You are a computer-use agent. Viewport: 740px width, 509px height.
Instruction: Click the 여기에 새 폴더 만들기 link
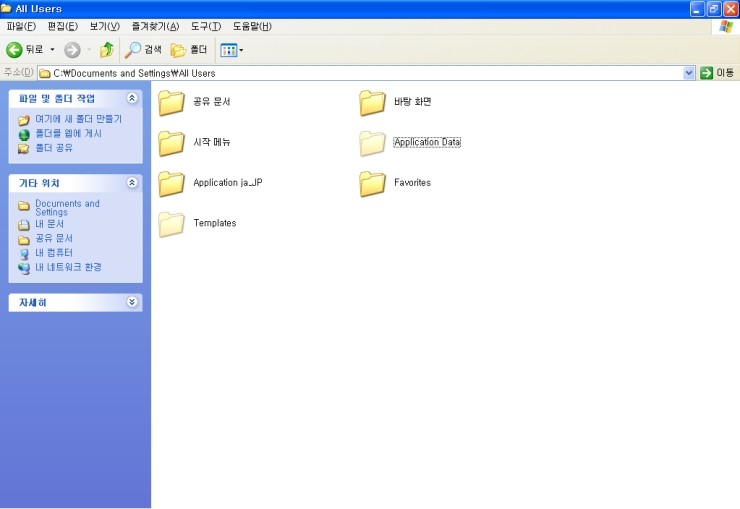[78, 119]
